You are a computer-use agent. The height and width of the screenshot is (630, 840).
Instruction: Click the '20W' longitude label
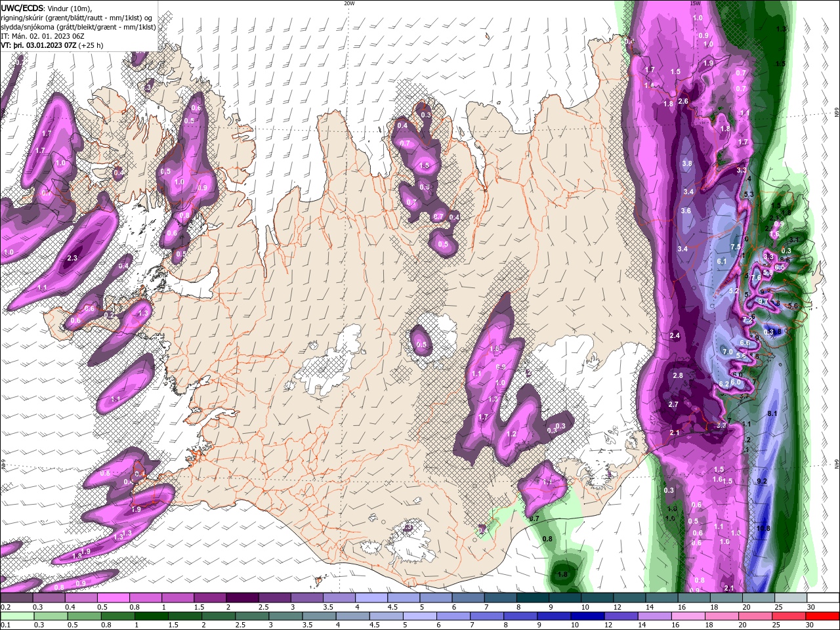point(349,3)
